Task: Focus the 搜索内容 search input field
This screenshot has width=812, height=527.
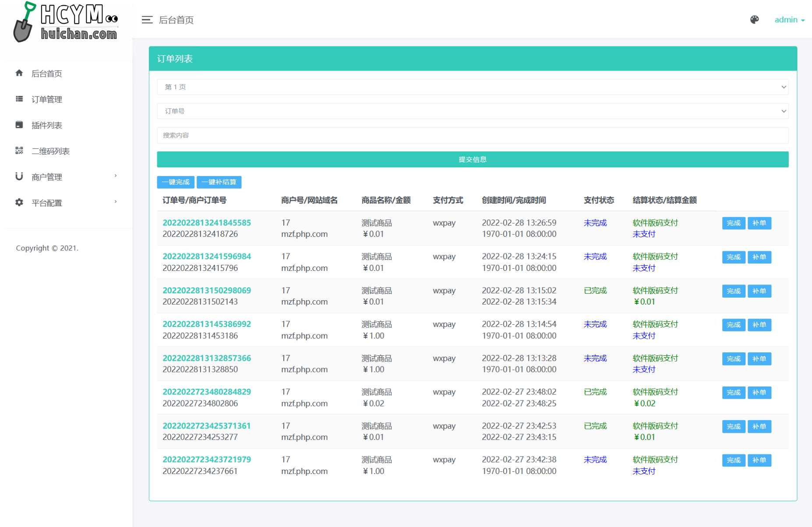Action: (x=472, y=135)
